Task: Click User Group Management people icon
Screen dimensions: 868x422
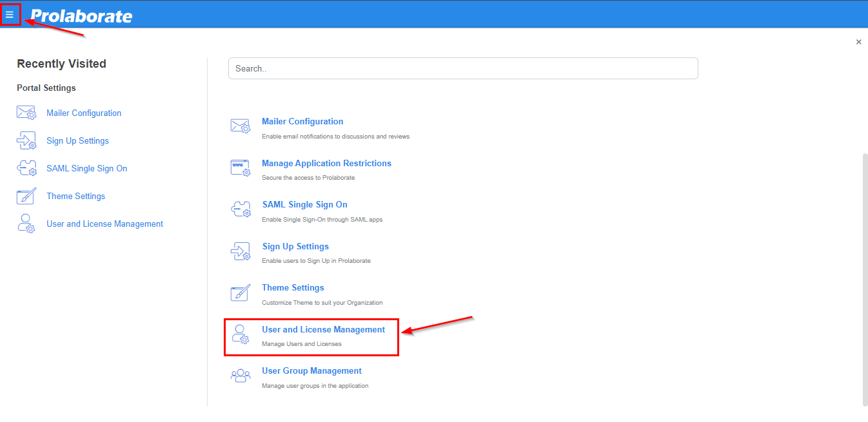Action: 240,376
